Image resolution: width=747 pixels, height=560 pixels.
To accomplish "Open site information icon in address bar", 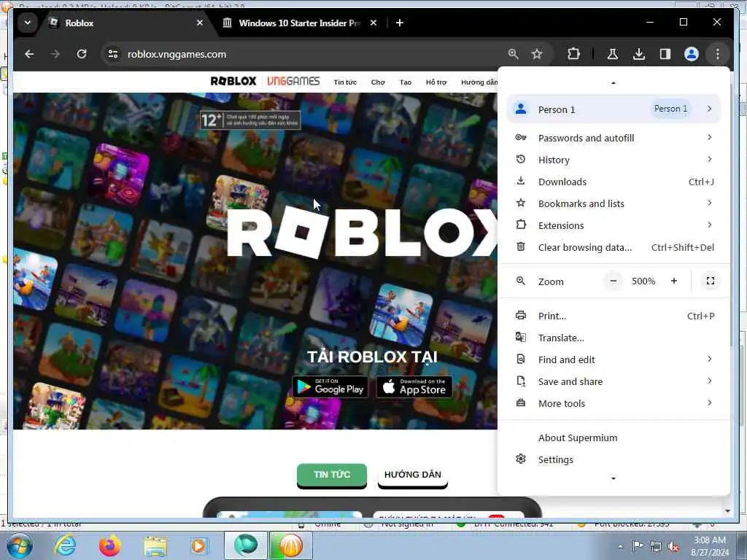I will pyautogui.click(x=113, y=54).
